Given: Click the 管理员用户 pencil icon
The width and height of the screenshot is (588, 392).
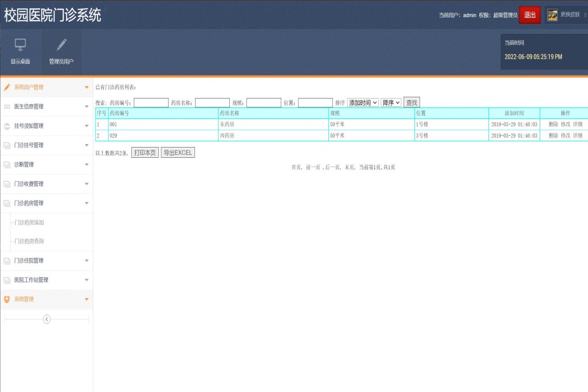Looking at the screenshot, I should 61,45.
